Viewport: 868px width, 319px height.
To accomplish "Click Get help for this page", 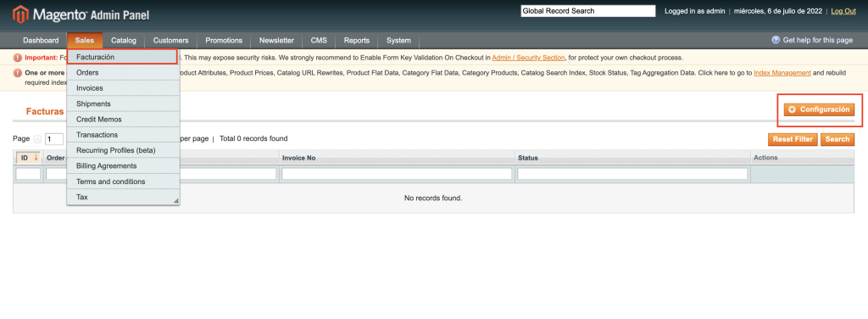I will coord(818,41).
